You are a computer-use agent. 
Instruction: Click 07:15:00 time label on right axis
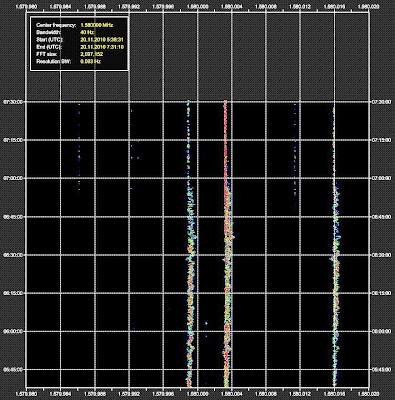pos(381,140)
